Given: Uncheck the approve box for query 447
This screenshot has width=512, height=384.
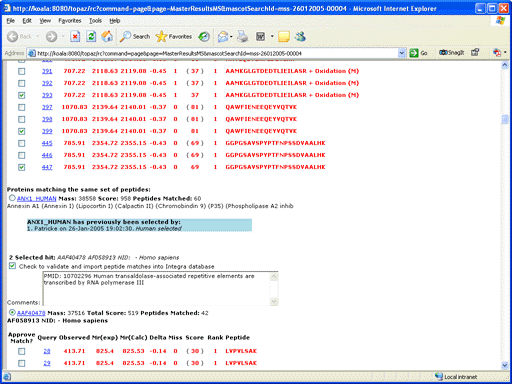Looking at the screenshot, I should click(22, 167).
